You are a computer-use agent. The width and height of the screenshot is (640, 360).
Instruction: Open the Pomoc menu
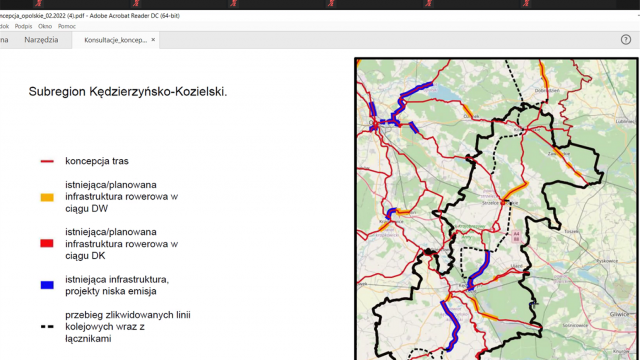tap(67, 26)
